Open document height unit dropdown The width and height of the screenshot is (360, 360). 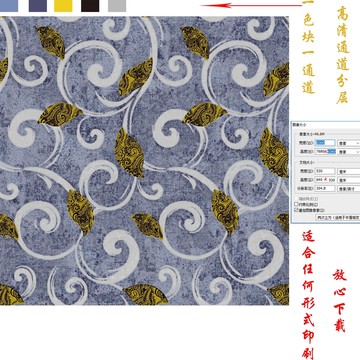pos(349,180)
